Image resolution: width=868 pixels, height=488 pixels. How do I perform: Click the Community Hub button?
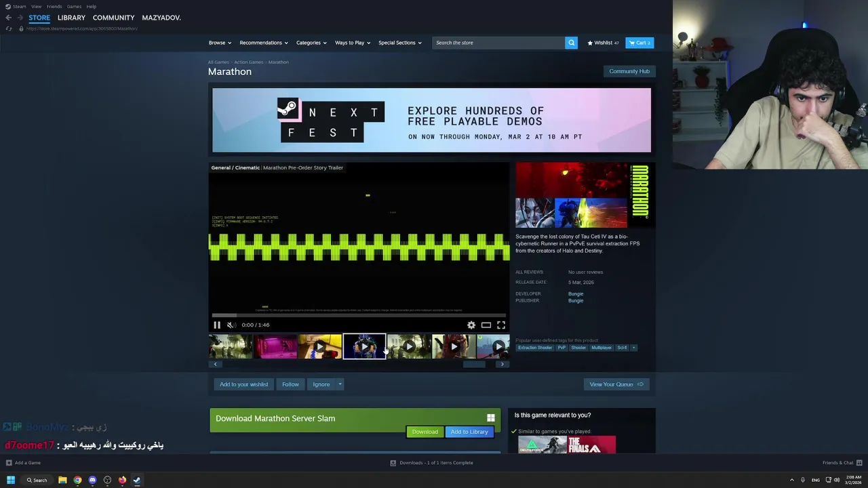click(629, 71)
